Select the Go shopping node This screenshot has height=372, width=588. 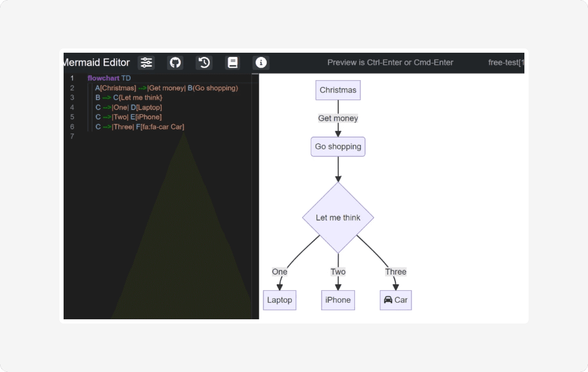(x=338, y=146)
